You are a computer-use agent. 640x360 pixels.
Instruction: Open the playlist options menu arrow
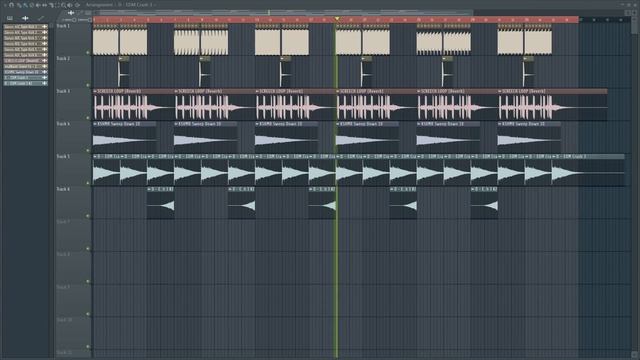(4, 5)
